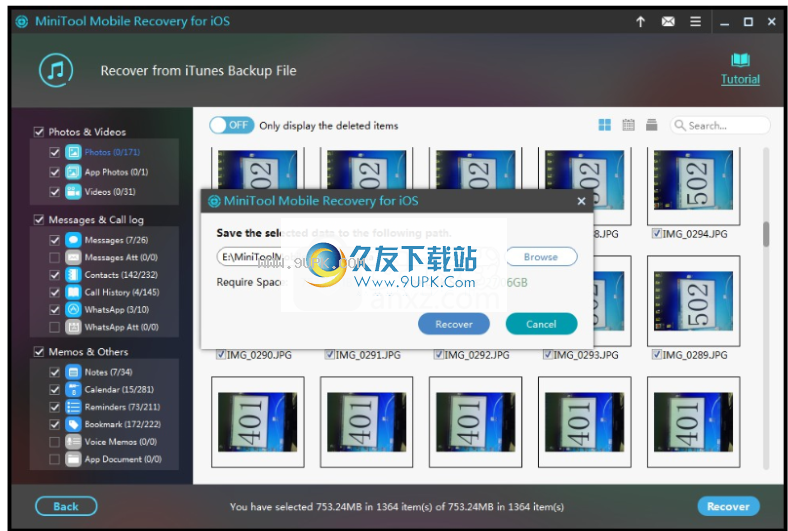The width and height of the screenshot is (788, 531).
Task: Click the upload arrow icon in title bar
Action: pyautogui.click(x=640, y=22)
